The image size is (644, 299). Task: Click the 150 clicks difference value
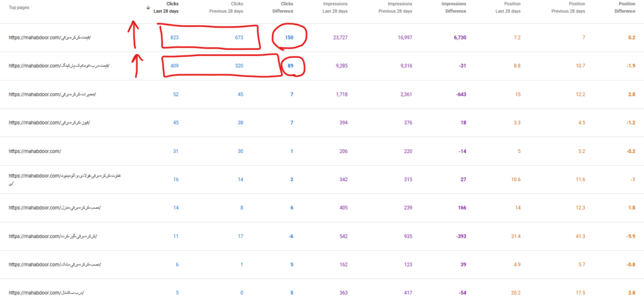(289, 37)
